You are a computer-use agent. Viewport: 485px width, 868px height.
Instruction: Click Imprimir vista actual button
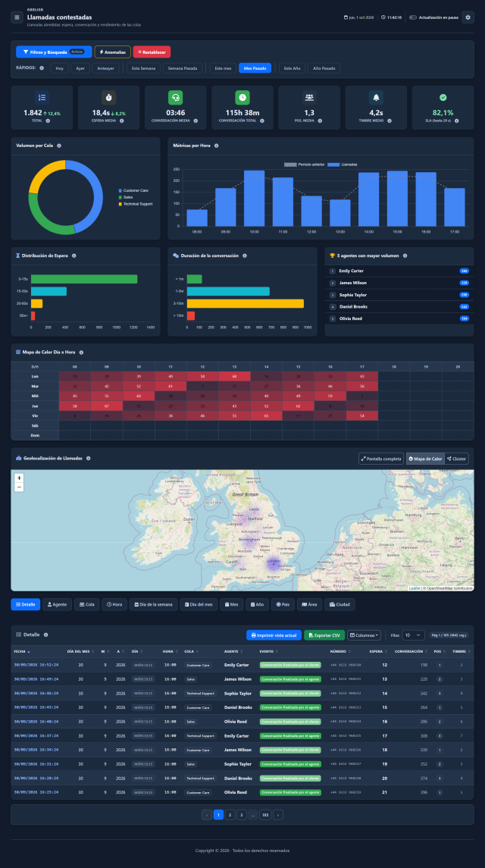click(274, 635)
